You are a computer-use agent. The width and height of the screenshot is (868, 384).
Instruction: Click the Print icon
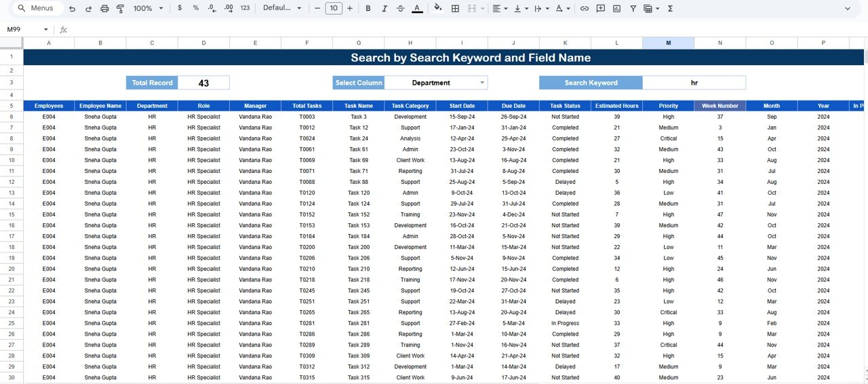[x=104, y=9]
